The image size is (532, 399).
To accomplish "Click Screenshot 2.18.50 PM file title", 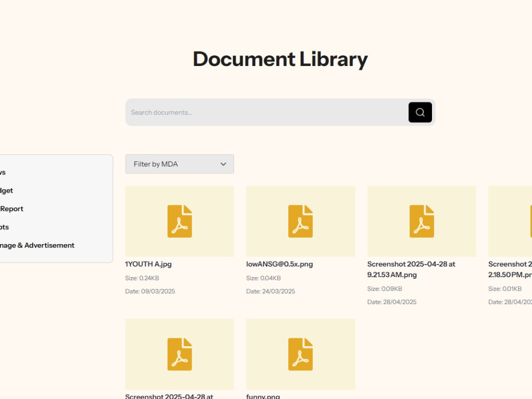I will [x=510, y=269].
